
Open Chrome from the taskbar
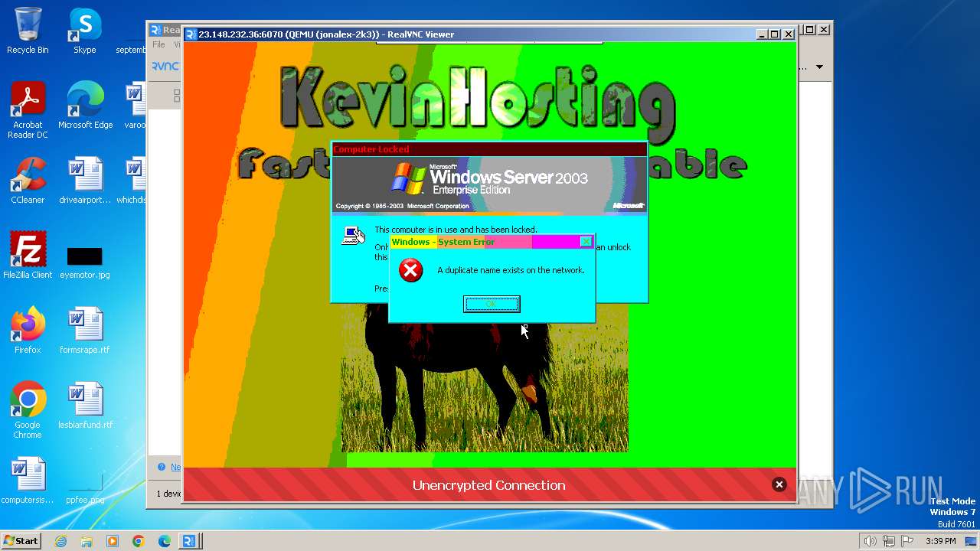point(139,541)
